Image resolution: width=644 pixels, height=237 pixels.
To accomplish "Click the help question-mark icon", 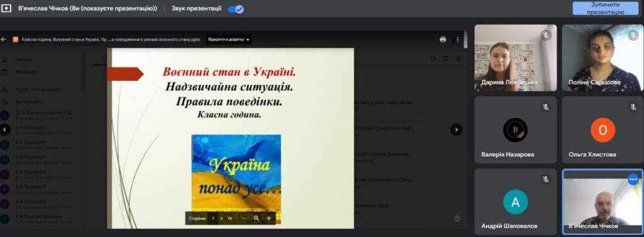I will (x=457, y=218).
